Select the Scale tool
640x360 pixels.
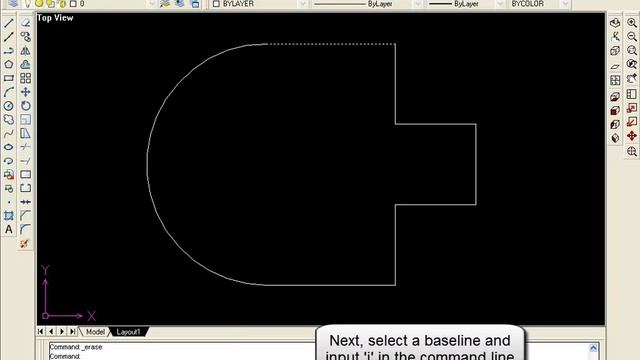[x=25, y=120]
